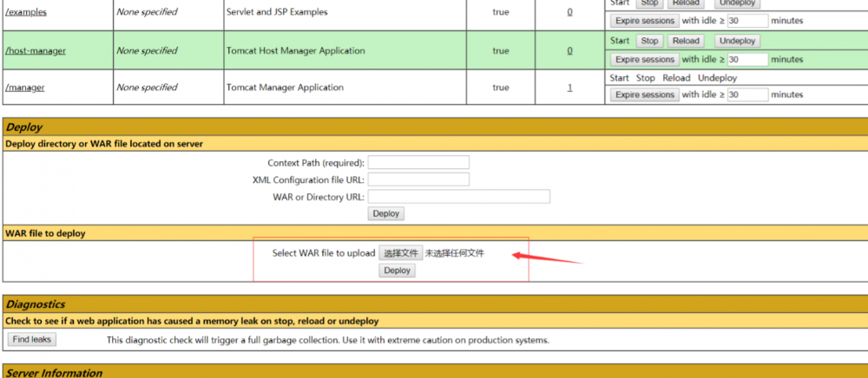This screenshot has width=868, height=378.
Task: Focus the idle minutes field for /manager
Action: (x=747, y=95)
